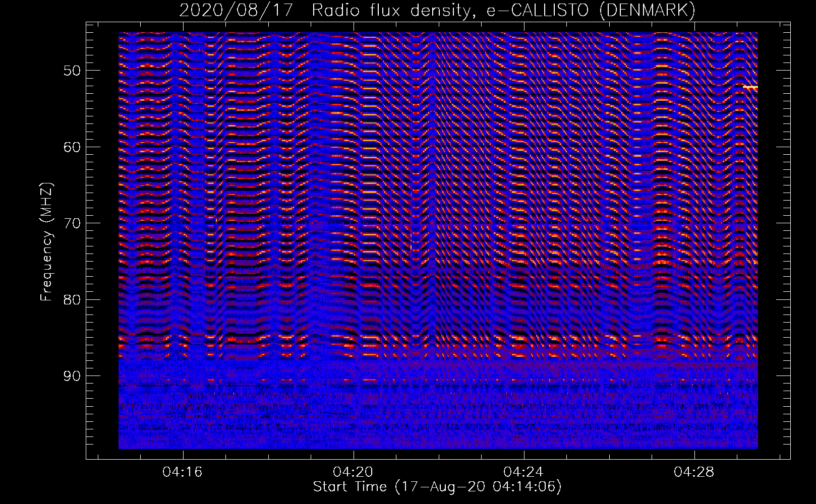Click the 04:24 time tick label
The width and height of the screenshot is (816, 504).
click(524, 472)
